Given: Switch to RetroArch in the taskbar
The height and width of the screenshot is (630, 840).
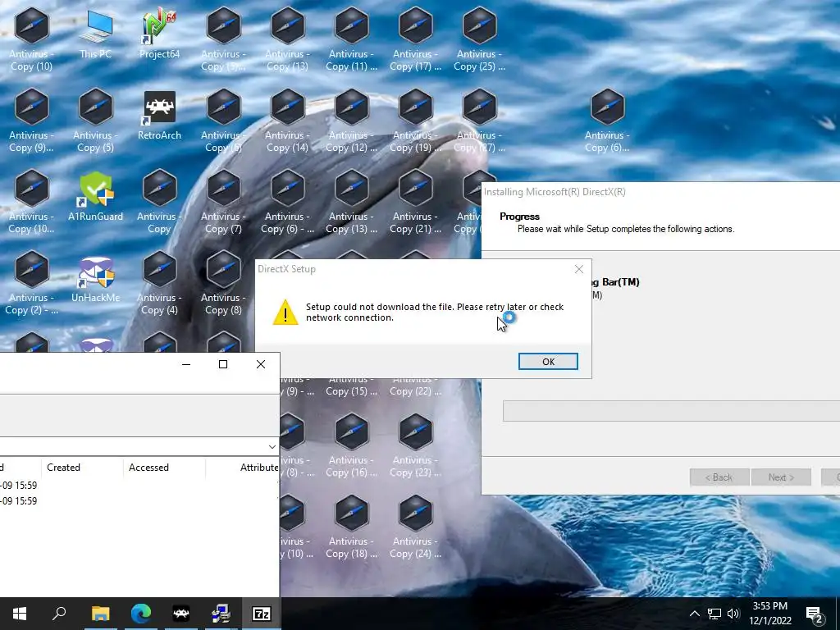Looking at the screenshot, I should coord(181,614).
